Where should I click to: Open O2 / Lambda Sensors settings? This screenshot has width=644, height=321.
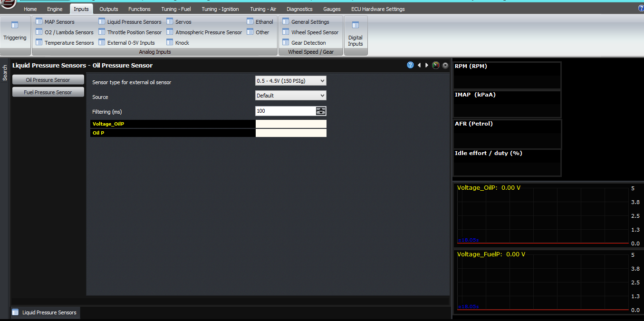65,32
